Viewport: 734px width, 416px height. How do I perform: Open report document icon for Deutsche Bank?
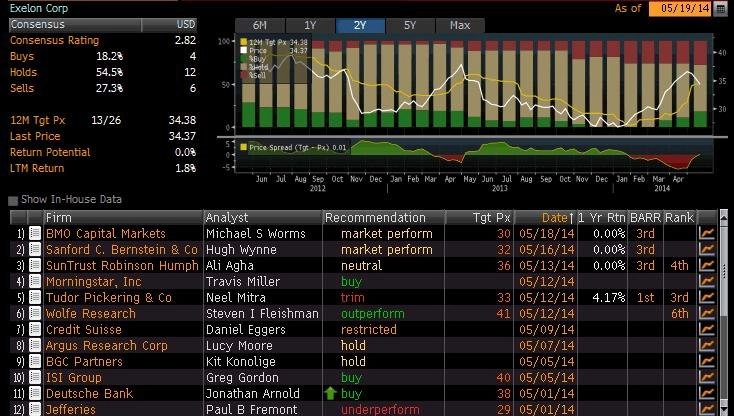[35, 394]
